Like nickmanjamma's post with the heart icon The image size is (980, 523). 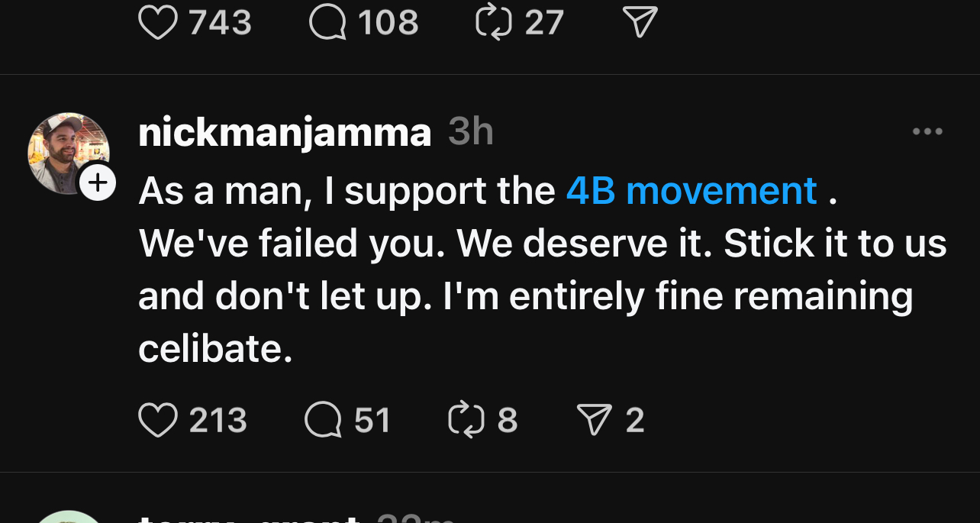click(x=157, y=421)
